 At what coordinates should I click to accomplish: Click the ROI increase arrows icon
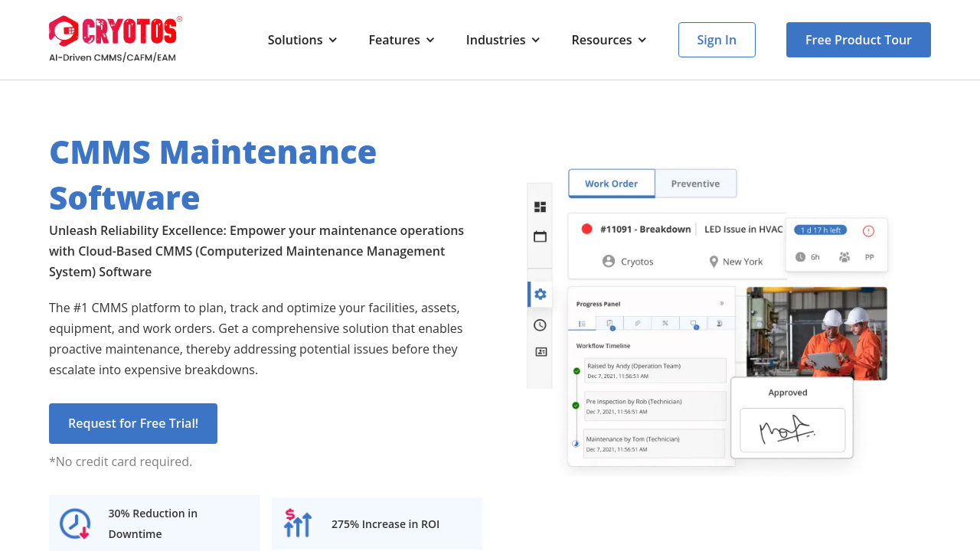298,523
